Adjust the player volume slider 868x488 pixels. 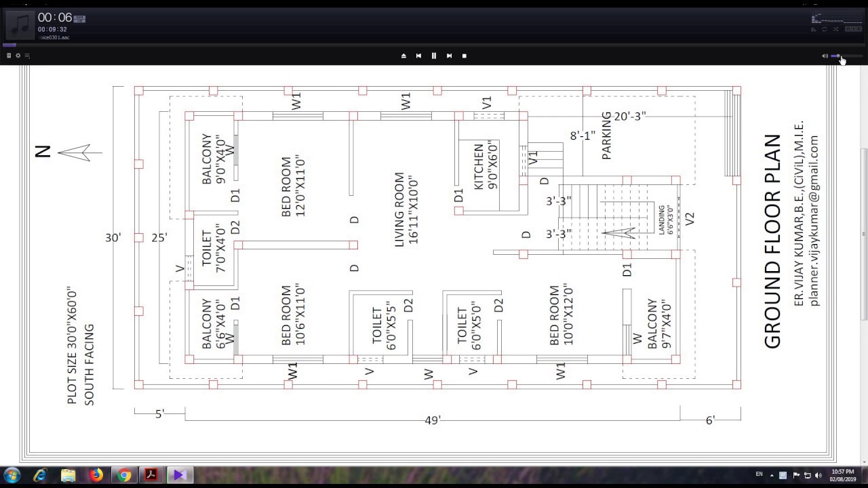[x=846, y=56]
